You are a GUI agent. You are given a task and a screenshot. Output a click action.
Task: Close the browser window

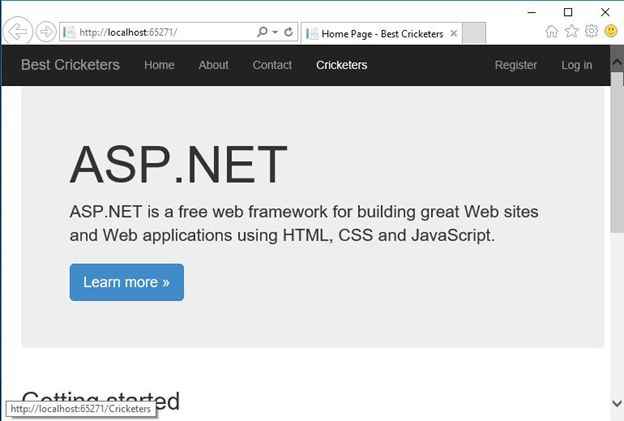[605, 12]
